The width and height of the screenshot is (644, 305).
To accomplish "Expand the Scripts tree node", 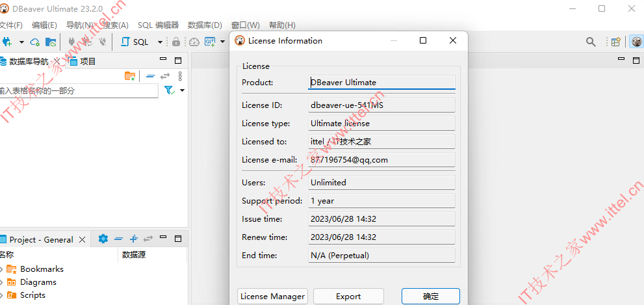I will click(x=1, y=295).
